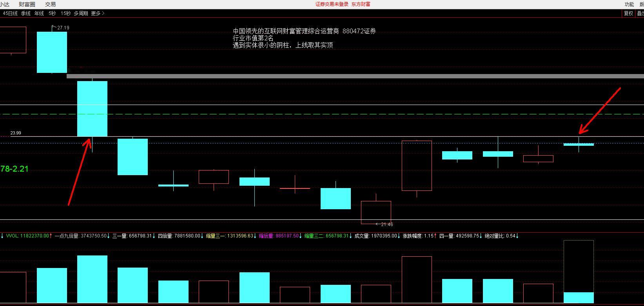Click the 880472证券 company description line

point(304,31)
